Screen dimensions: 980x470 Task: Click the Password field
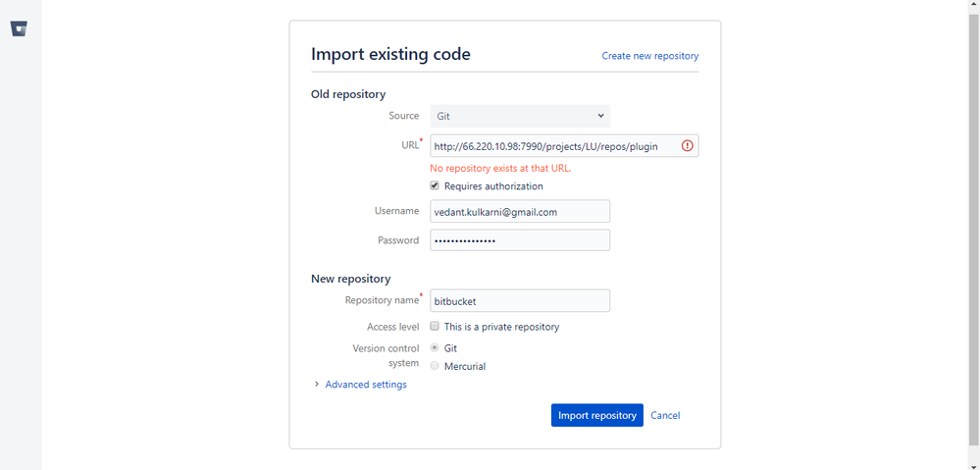tap(520, 240)
